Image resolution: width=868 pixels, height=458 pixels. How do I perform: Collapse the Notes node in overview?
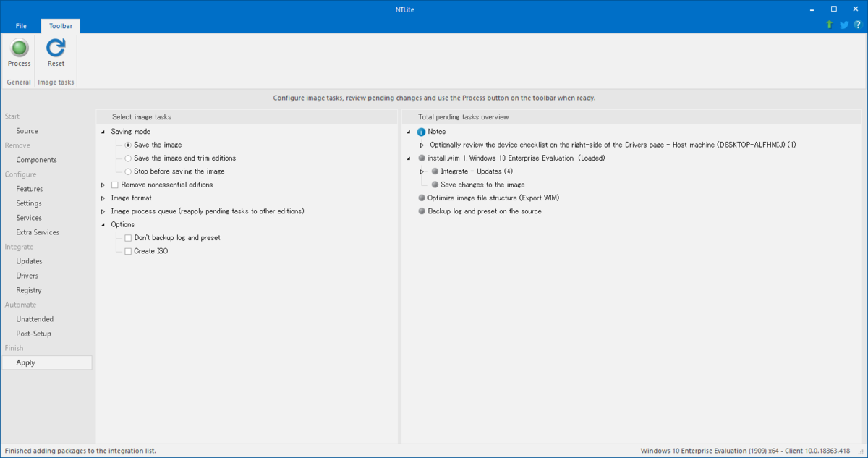click(409, 132)
